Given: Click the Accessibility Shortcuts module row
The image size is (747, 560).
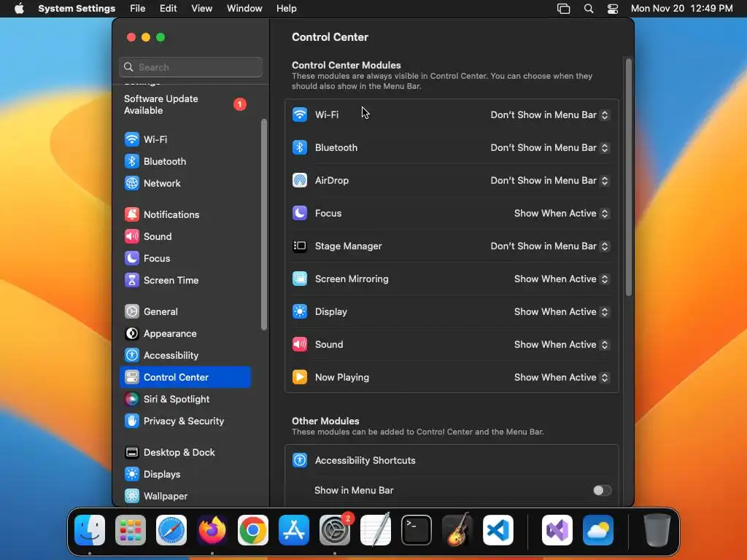Looking at the screenshot, I should tap(452, 461).
